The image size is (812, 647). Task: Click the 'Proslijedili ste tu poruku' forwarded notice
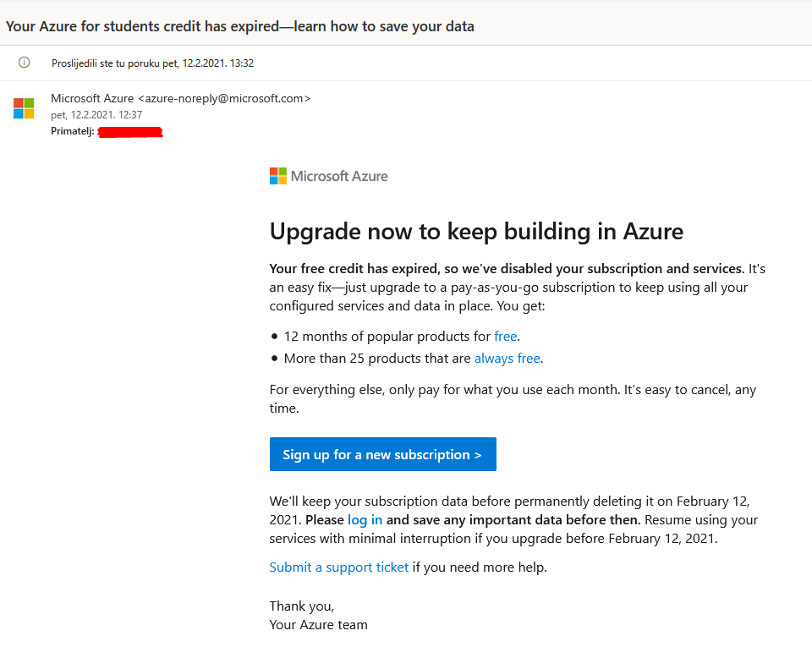[x=152, y=63]
